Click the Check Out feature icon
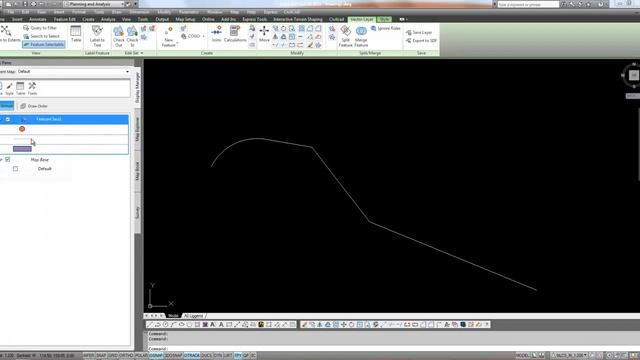 click(118, 36)
